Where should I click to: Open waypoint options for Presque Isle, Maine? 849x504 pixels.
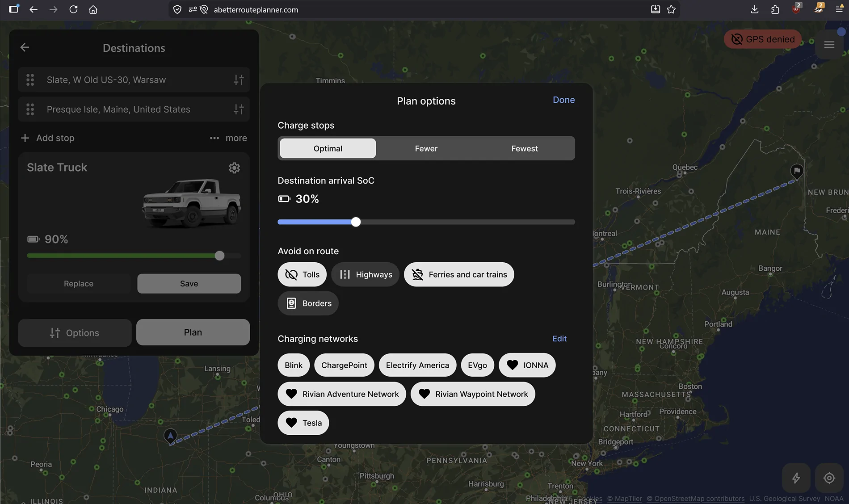coord(239,109)
